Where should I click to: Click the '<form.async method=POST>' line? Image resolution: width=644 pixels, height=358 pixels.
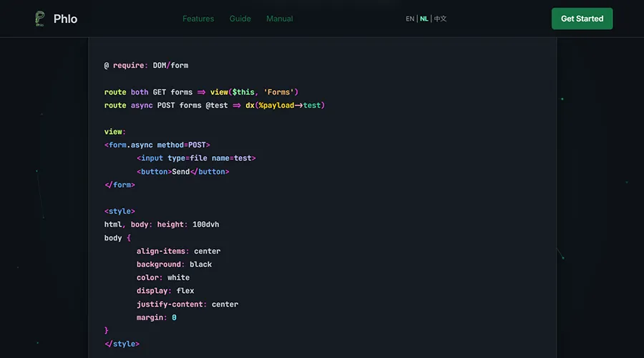point(157,145)
